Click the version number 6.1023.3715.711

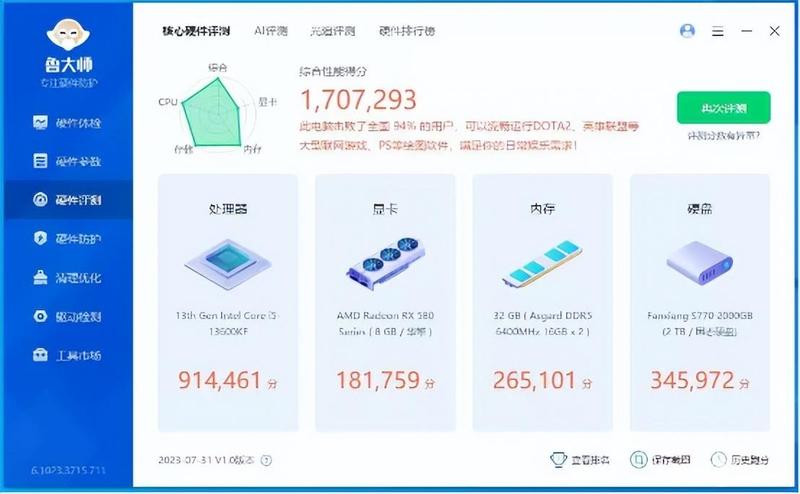pyautogui.click(x=68, y=470)
